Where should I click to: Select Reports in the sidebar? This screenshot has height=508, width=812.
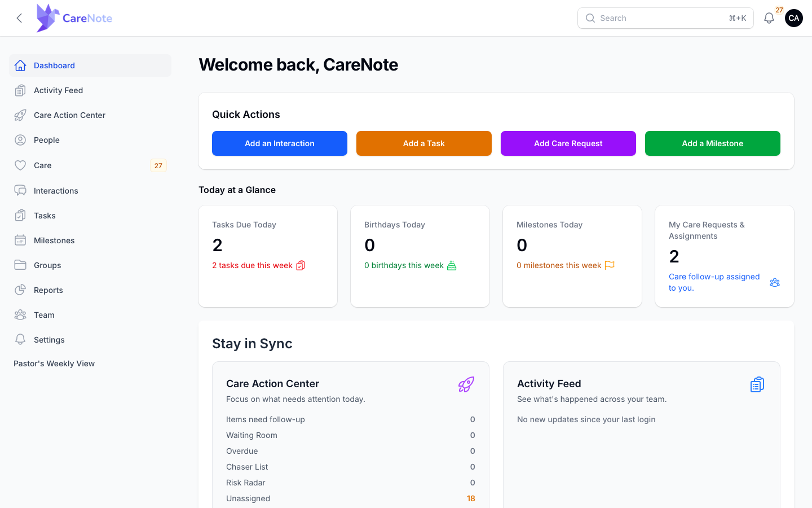[x=90, y=290]
